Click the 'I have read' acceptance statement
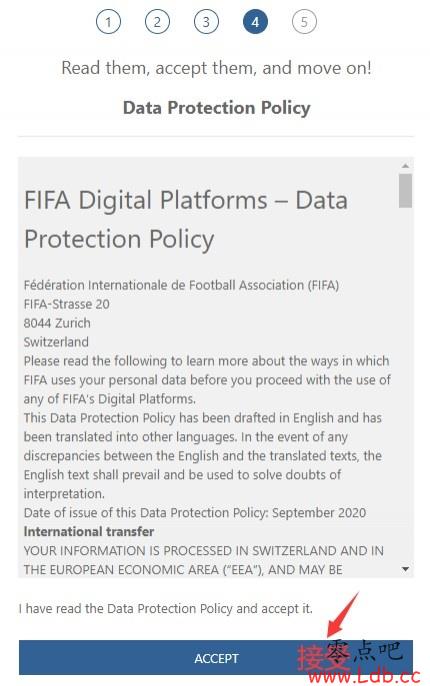Image resolution: width=430 pixels, height=686 pixels. [x=166, y=609]
